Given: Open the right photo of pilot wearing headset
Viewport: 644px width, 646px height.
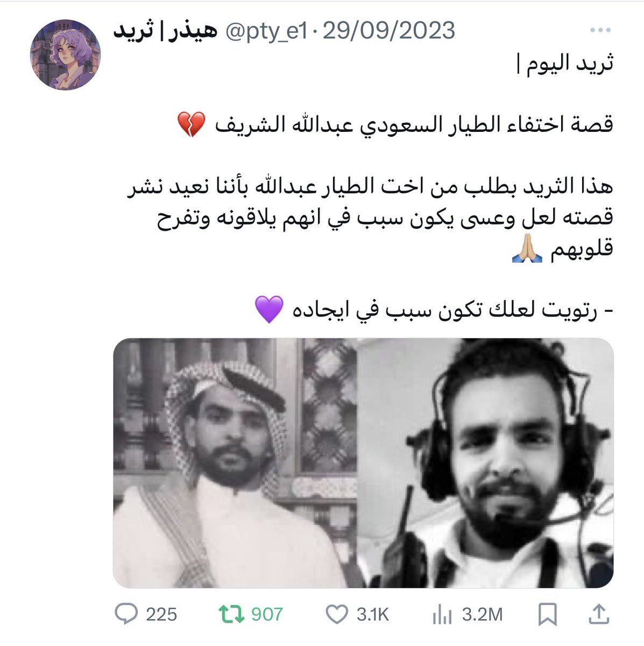Looking at the screenshot, I should point(486,463).
